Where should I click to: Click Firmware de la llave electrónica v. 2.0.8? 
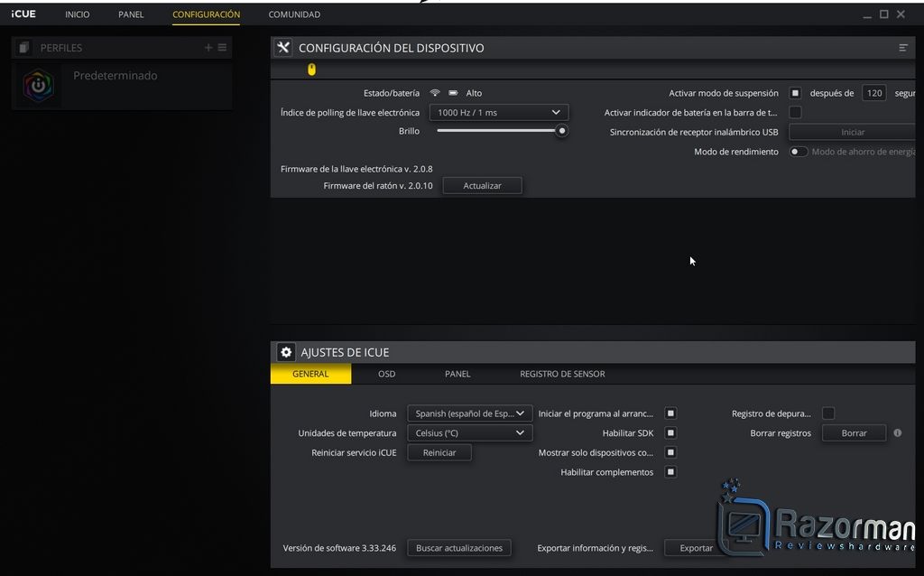pyautogui.click(x=356, y=169)
